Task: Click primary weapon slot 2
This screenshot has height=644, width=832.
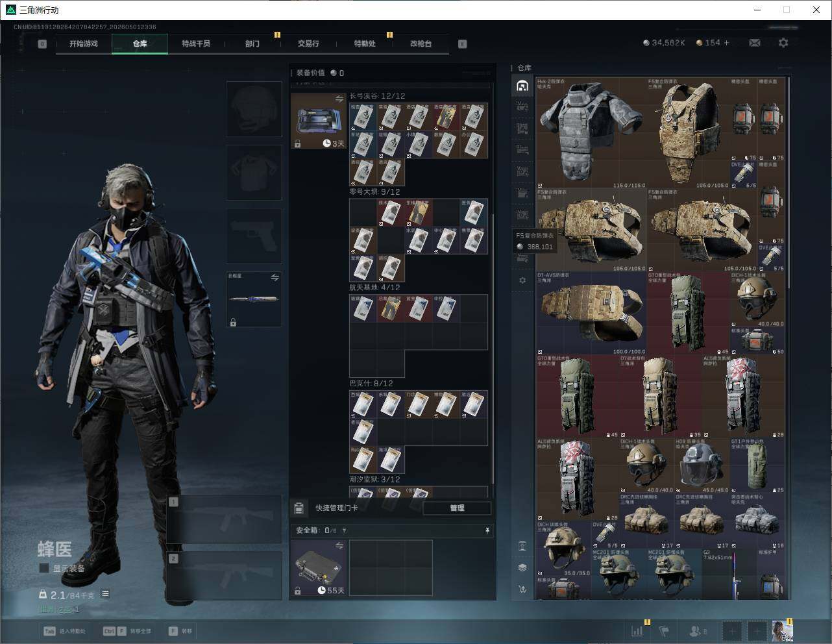Action: tap(224, 575)
